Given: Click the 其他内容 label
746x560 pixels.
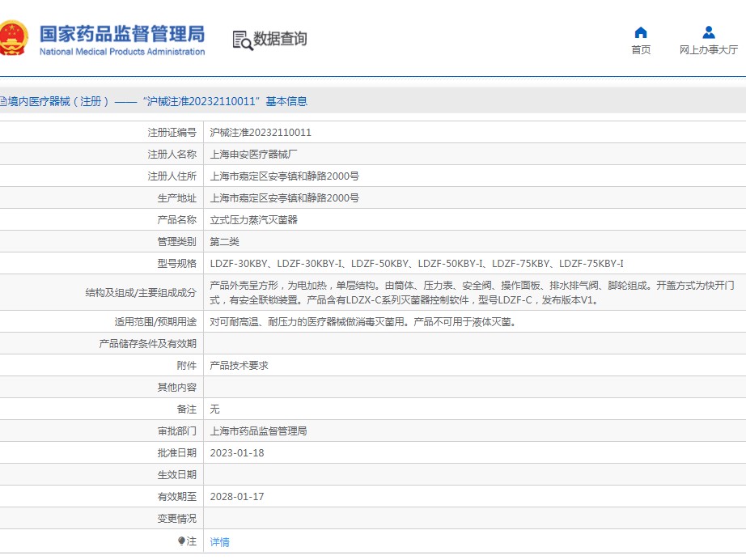Looking at the screenshot, I should point(176,388).
